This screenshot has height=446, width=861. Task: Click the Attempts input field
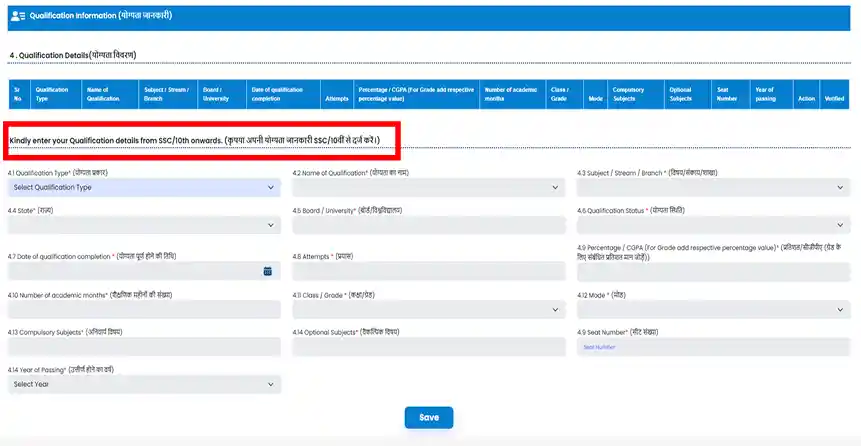pyautogui.click(x=428, y=271)
